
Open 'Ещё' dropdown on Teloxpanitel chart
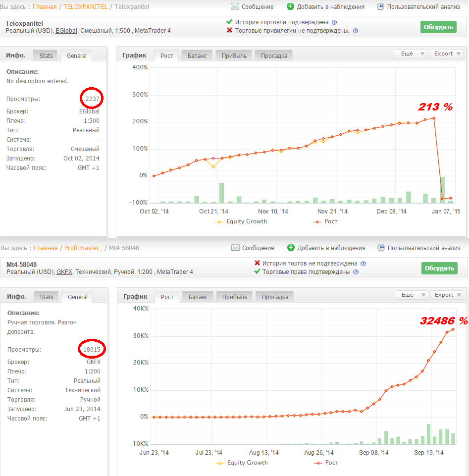[411, 53]
